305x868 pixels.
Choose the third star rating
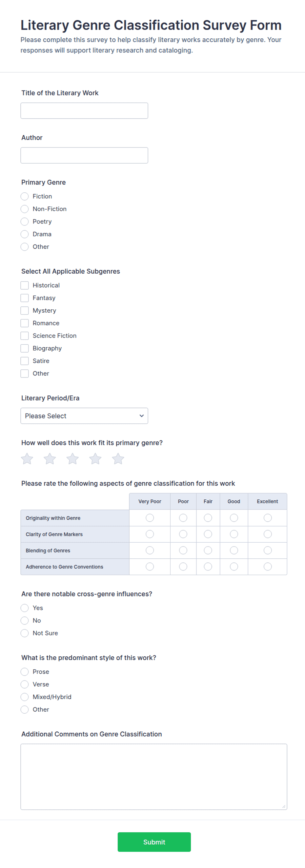(72, 459)
